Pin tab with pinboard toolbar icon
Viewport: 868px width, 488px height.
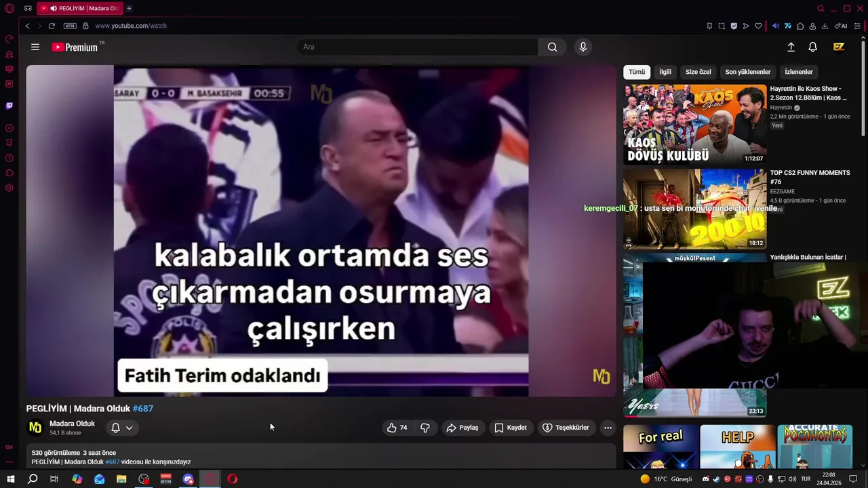coord(709,26)
